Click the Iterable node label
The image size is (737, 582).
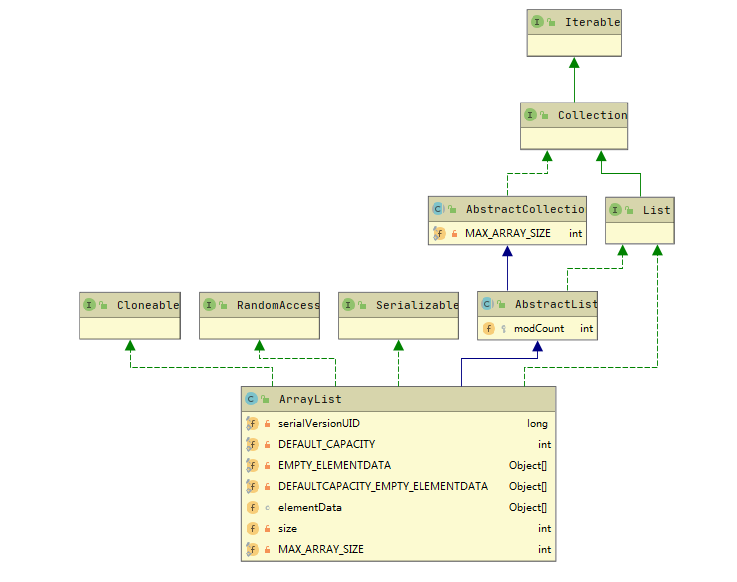(x=592, y=21)
